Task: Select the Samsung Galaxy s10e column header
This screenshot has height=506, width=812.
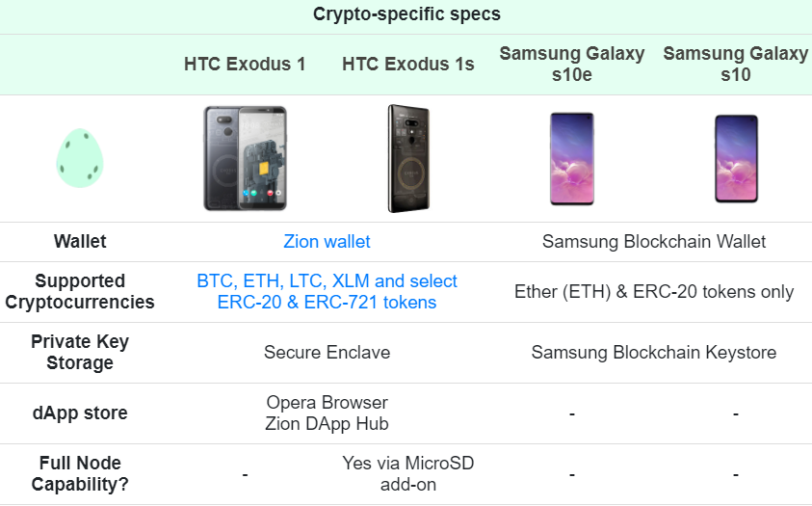Action: point(572,65)
